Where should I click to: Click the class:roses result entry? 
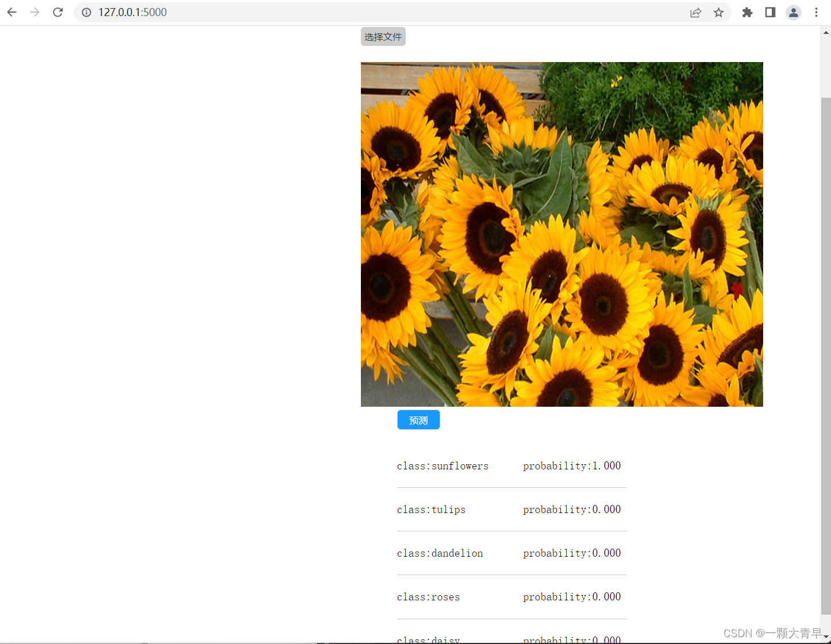pyautogui.click(x=428, y=597)
